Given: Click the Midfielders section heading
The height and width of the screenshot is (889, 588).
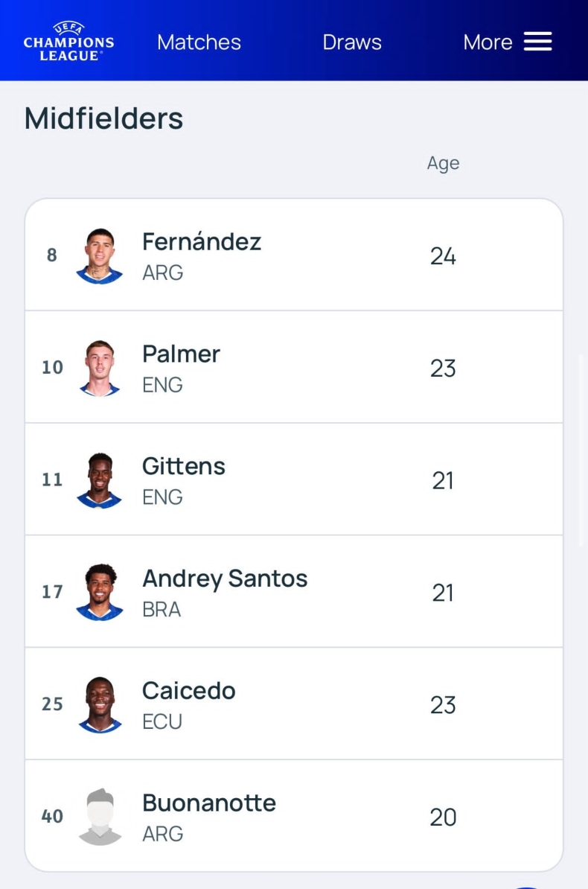Looking at the screenshot, I should 103,118.
